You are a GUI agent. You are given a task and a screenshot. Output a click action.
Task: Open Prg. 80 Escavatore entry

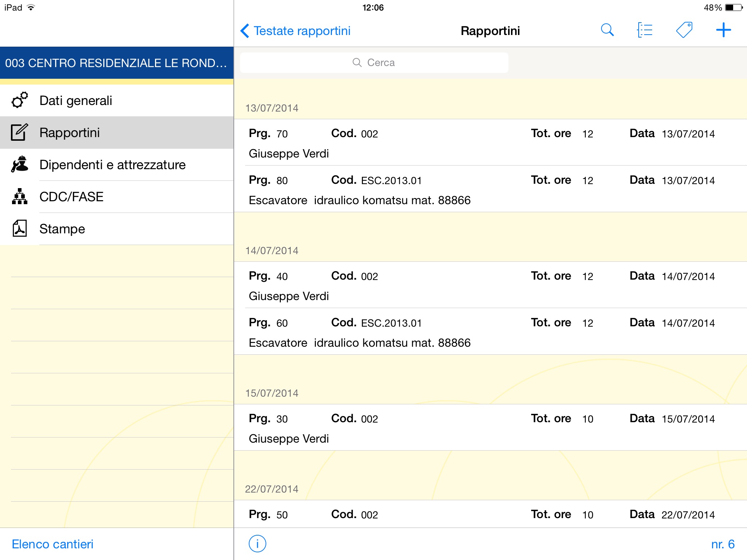491,189
